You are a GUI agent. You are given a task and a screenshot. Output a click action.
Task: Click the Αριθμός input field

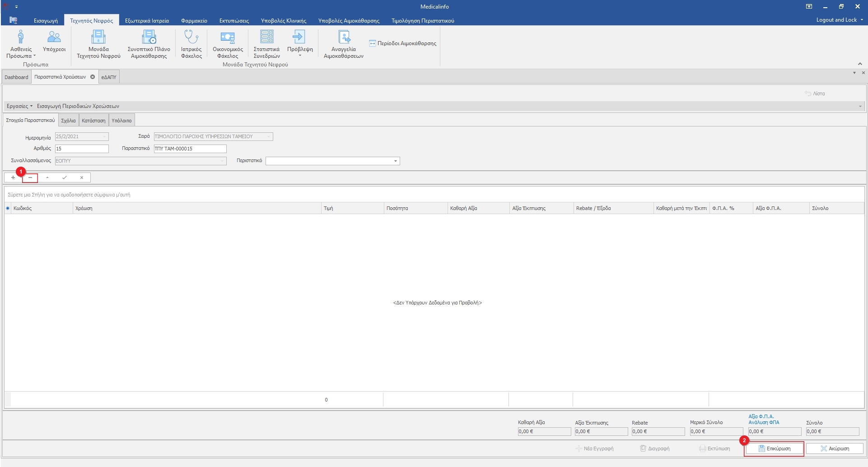82,149
